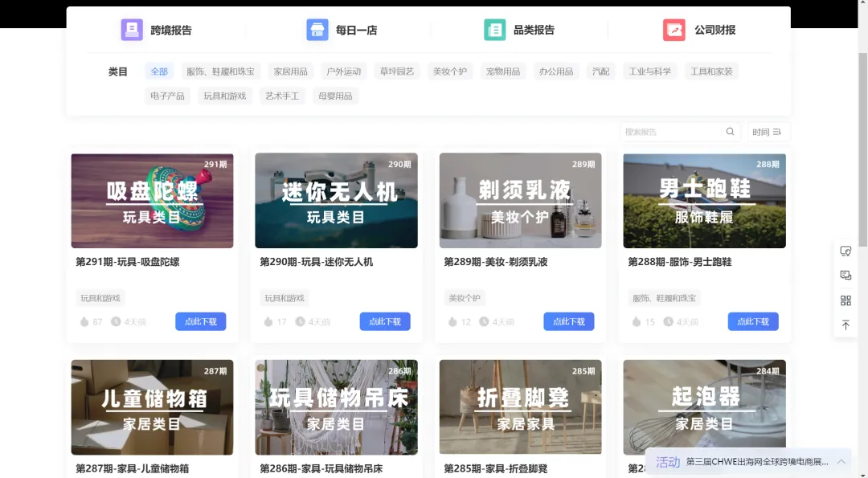Open the 男士跑鞋 cover thumbnail
The image size is (868, 478).
[x=704, y=201]
